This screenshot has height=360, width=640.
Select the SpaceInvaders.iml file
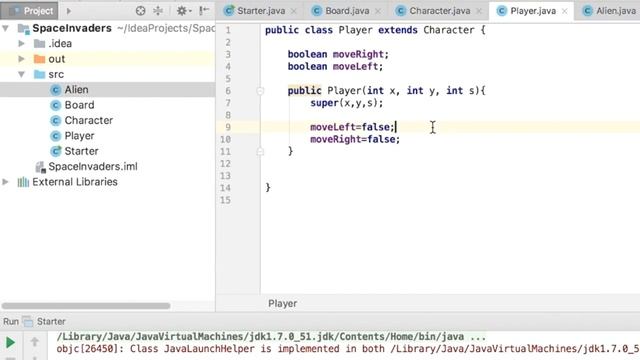pos(93,167)
